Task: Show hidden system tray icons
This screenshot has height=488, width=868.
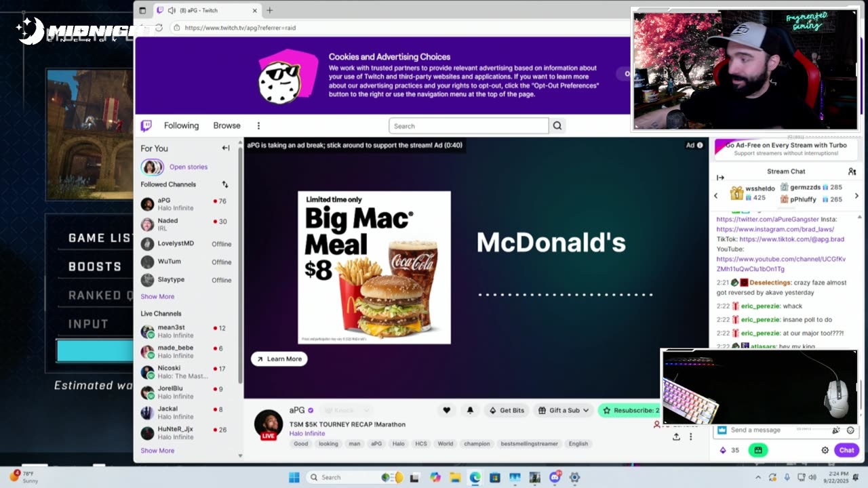Action: (x=758, y=477)
